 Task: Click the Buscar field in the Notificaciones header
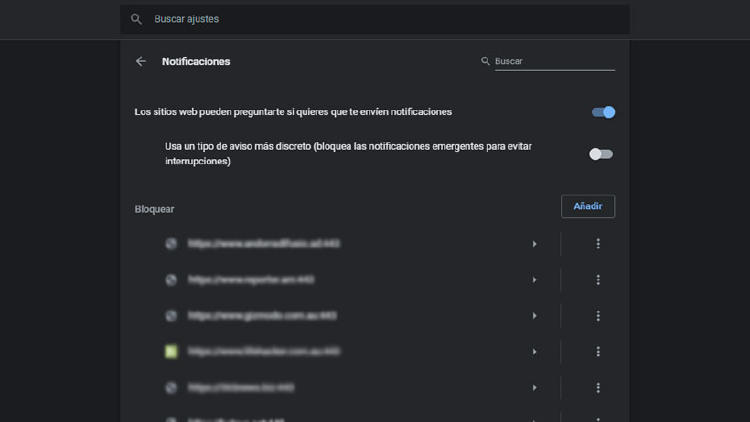tap(553, 61)
